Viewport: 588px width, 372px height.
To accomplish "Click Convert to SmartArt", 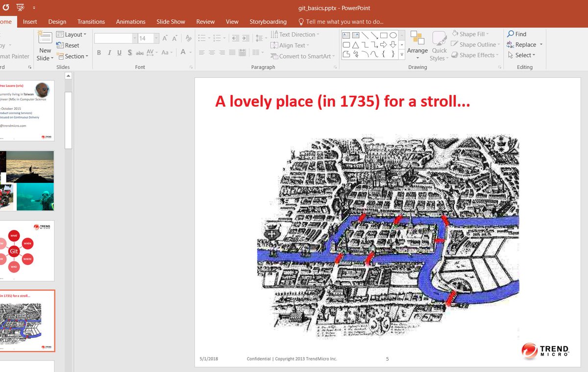I will [302, 56].
